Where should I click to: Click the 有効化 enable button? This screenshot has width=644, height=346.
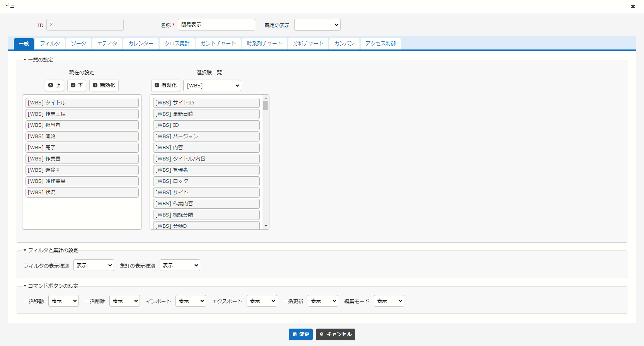[165, 85]
